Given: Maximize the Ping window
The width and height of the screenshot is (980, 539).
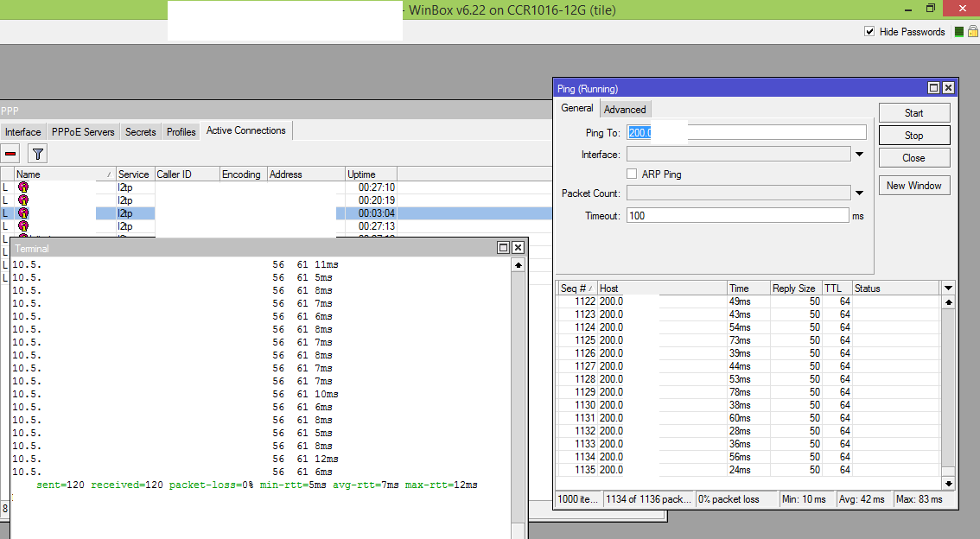Looking at the screenshot, I should [x=933, y=88].
